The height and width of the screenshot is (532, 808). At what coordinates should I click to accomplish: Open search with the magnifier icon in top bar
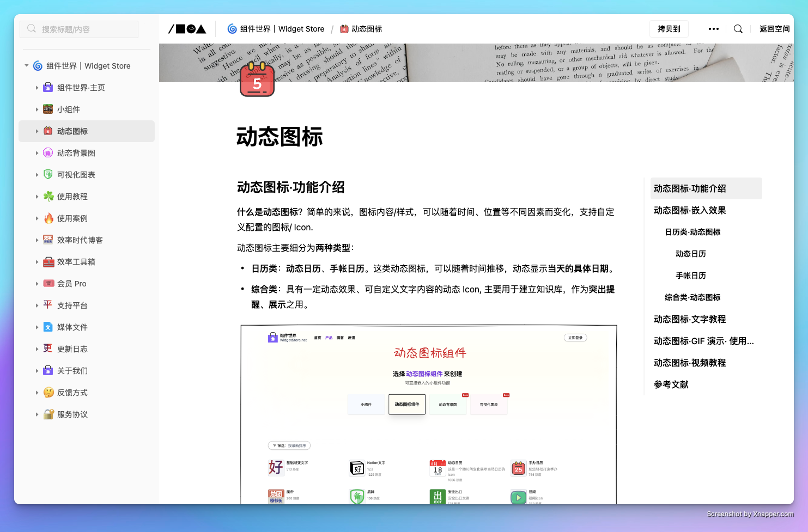pyautogui.click(x=738, y=28)
